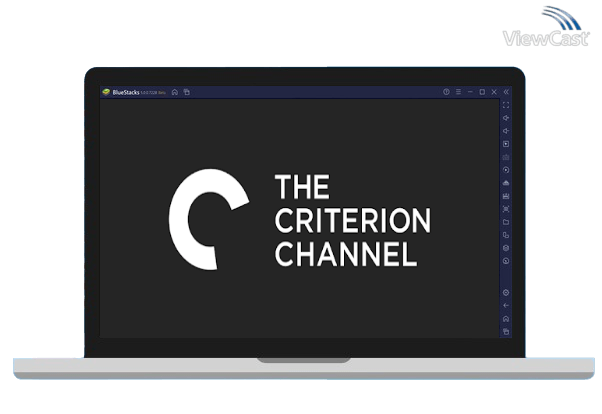
Task: Click the help question mark icon
Action: coord(446,92)
